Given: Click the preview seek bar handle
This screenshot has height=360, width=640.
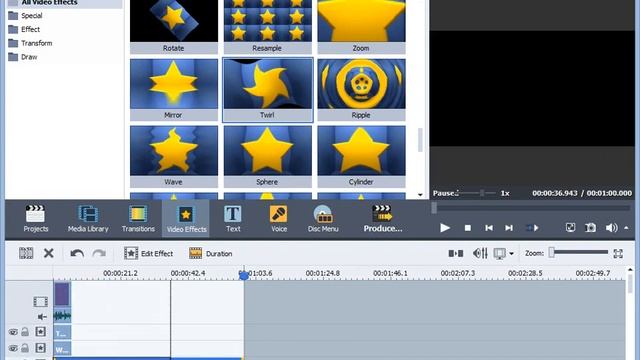Looking at the screenshot, I should pyautogui.click(x=434, y=208).
